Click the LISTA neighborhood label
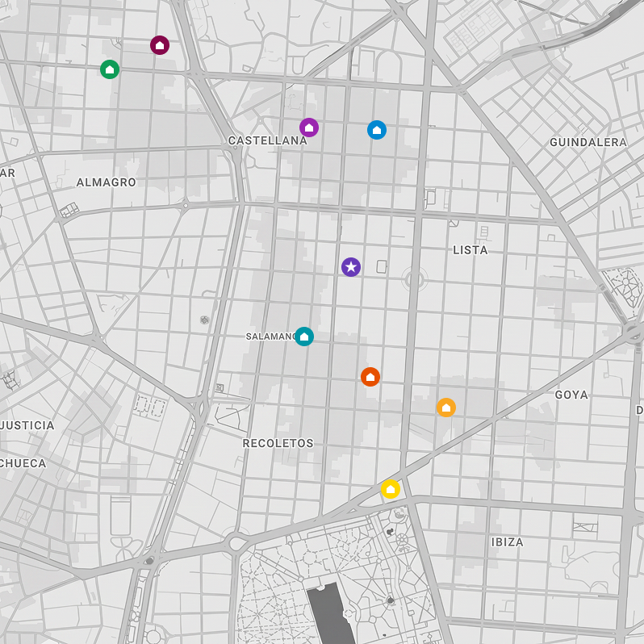The image size is (644, 644). 470,249
